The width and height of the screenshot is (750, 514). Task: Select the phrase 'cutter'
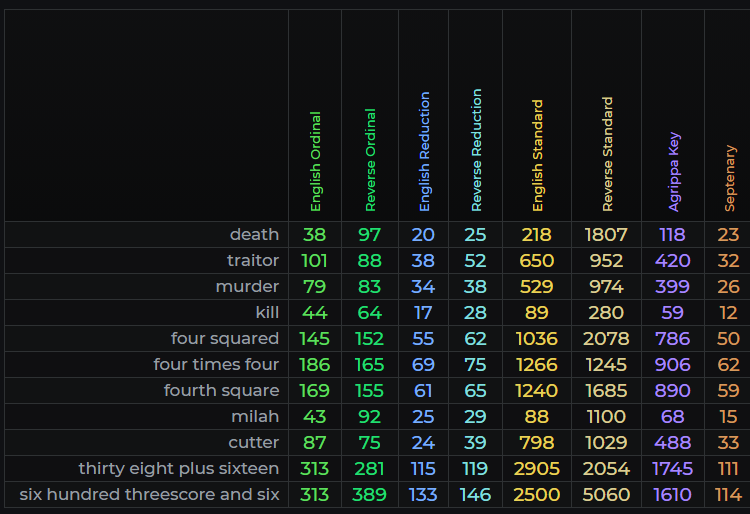coord(254,442)
